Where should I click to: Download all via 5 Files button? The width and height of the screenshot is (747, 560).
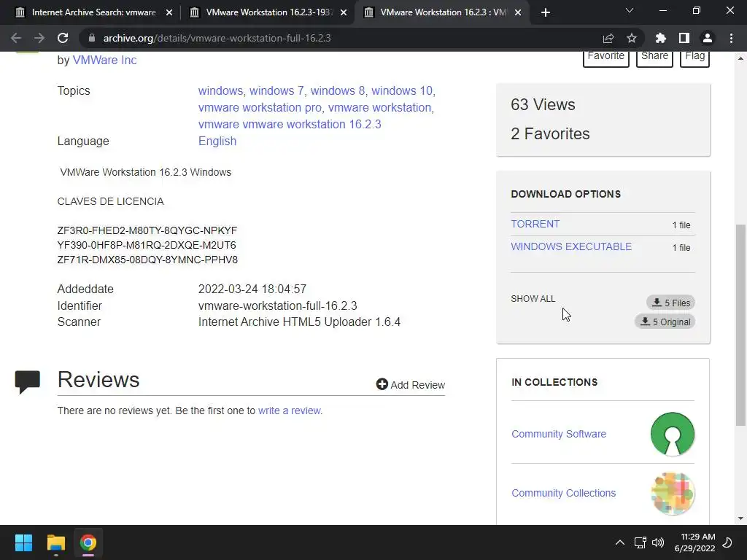[671, 303]
